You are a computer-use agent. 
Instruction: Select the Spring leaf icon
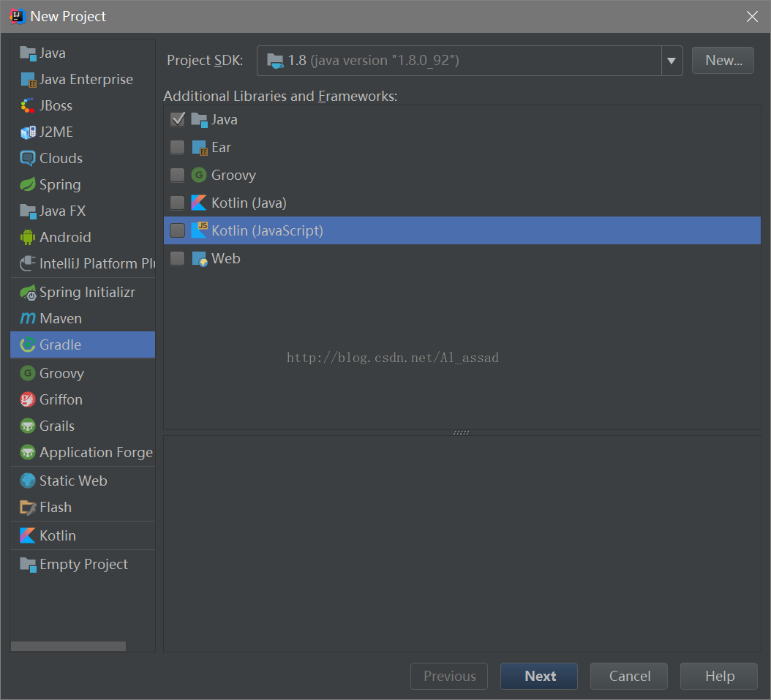(x=28, y=185)
